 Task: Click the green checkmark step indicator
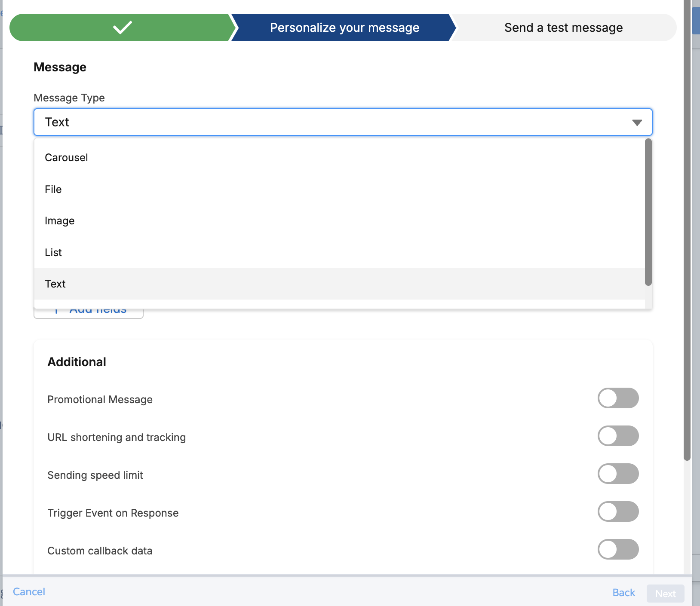click(x=122, y=27)
